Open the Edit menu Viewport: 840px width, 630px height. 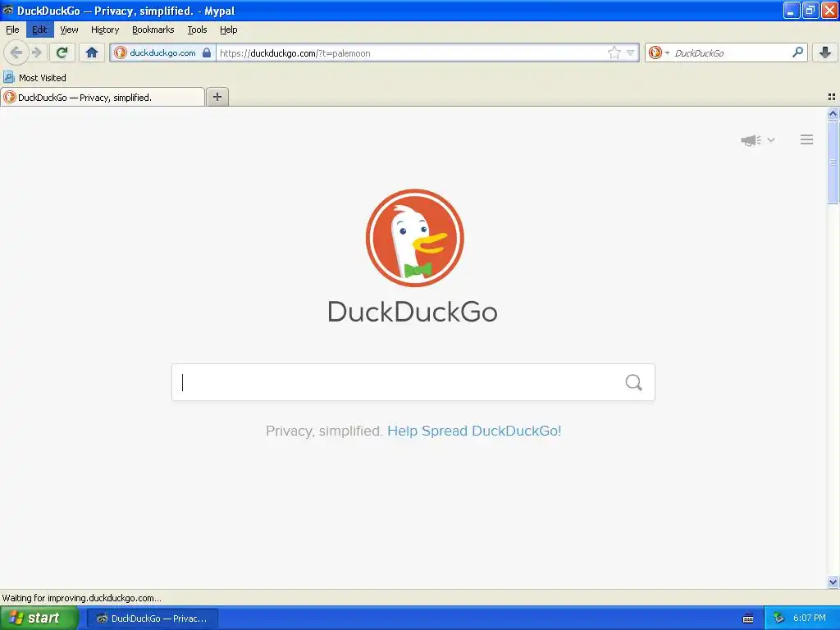39,30
